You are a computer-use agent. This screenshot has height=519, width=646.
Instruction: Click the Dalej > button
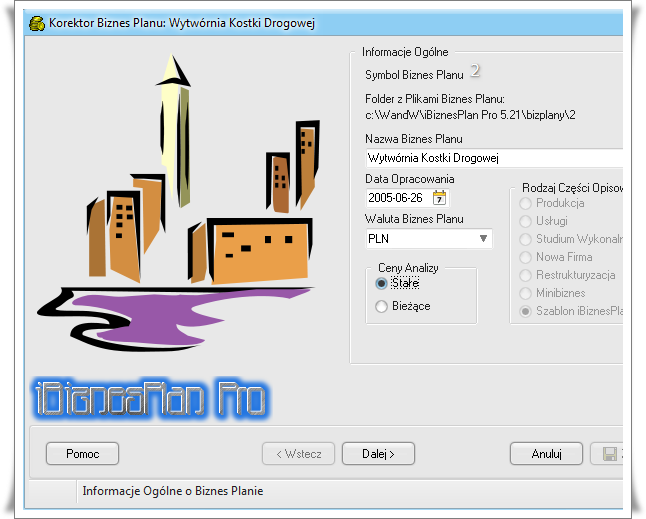378,454
